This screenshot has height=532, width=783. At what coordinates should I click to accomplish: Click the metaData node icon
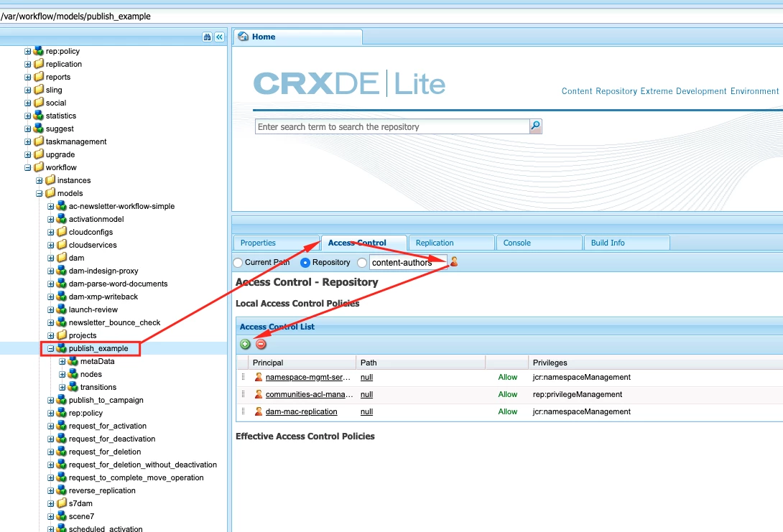tap(73, 361)
